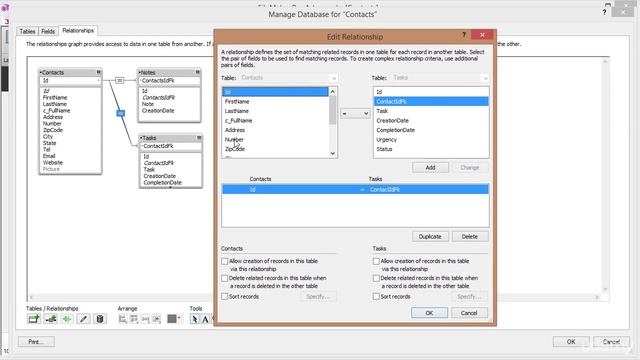The width and height of the screenshot is (640, 360).
Task: Click the Duplicate selected objects icon
Action: 67,319
